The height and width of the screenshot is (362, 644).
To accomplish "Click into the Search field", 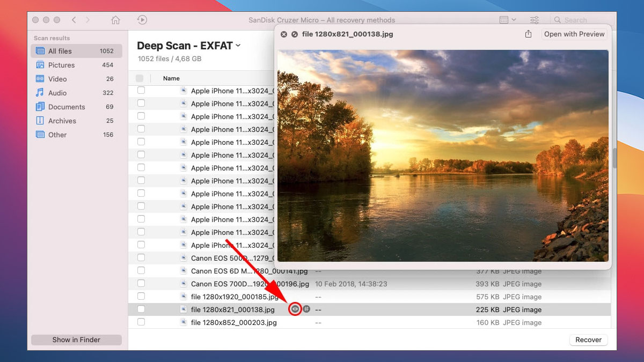I will 581,20.
